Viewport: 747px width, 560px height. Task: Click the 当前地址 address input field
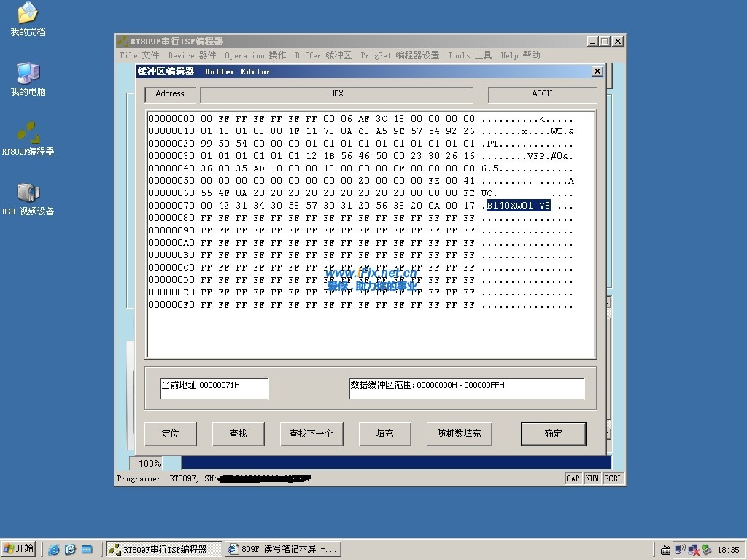click(x=214, y=389)
